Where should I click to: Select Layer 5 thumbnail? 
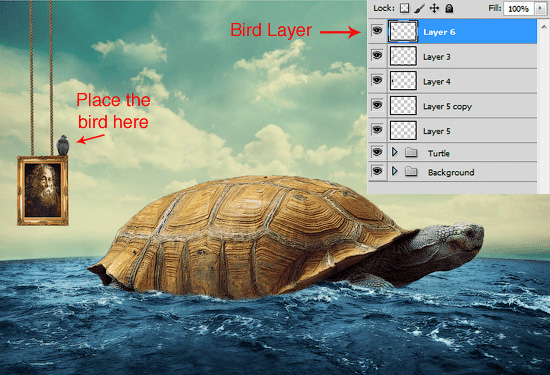pyautogui.click(x=403, y=130)
